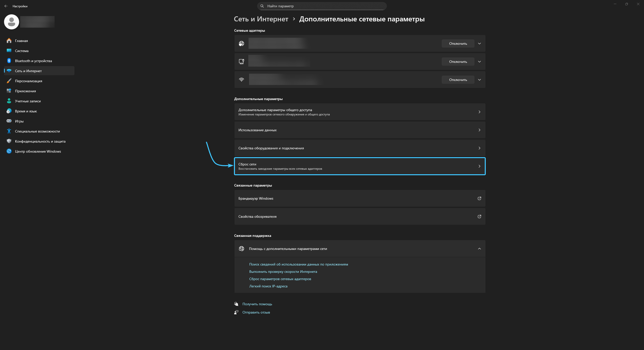Viewport: 644px width, 350px height.
Task: Click the Windows Update sync icon
Action: click(x=9, y=151)
